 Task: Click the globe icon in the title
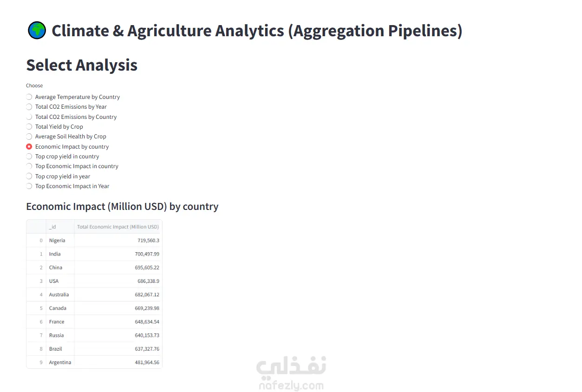pos(37,31)
